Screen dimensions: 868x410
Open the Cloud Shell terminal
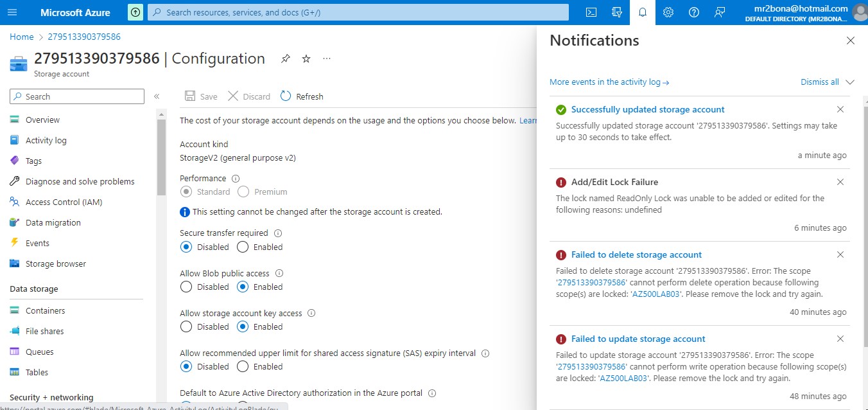click(590, 12)
